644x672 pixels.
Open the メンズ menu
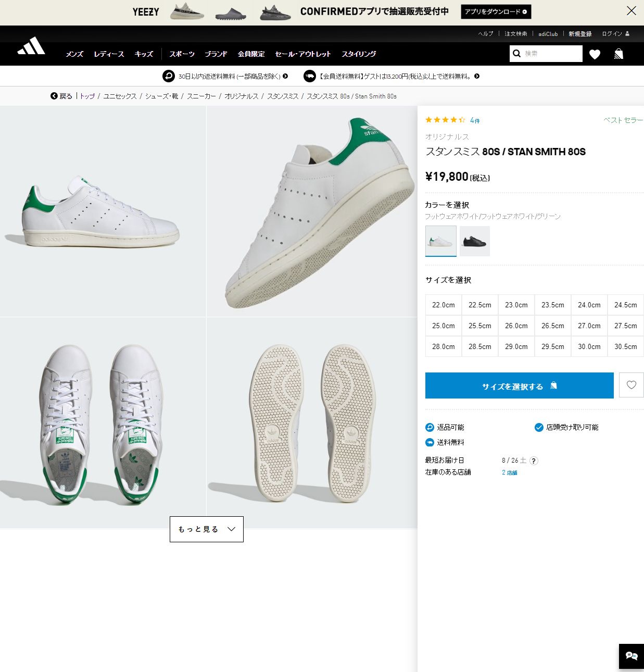[74, 54]
